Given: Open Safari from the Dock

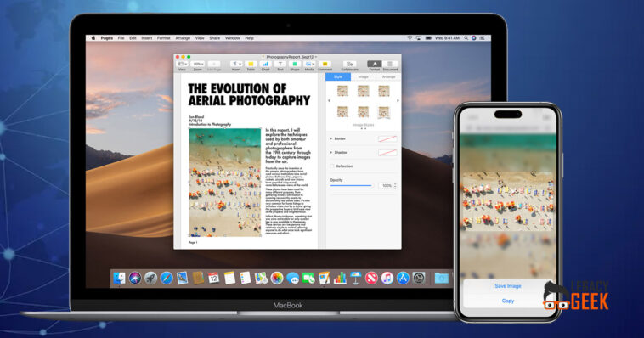Looking at the screenshot, I should click(167, 278).
